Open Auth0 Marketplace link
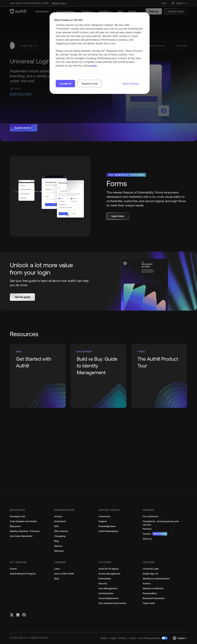Image resolution: width=197 pixels, height=644 pixels. coord(108,531)
